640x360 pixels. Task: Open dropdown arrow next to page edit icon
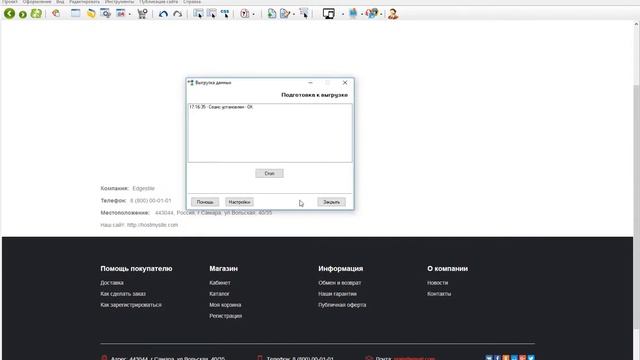pyautogui.click(x=294, y=14)
